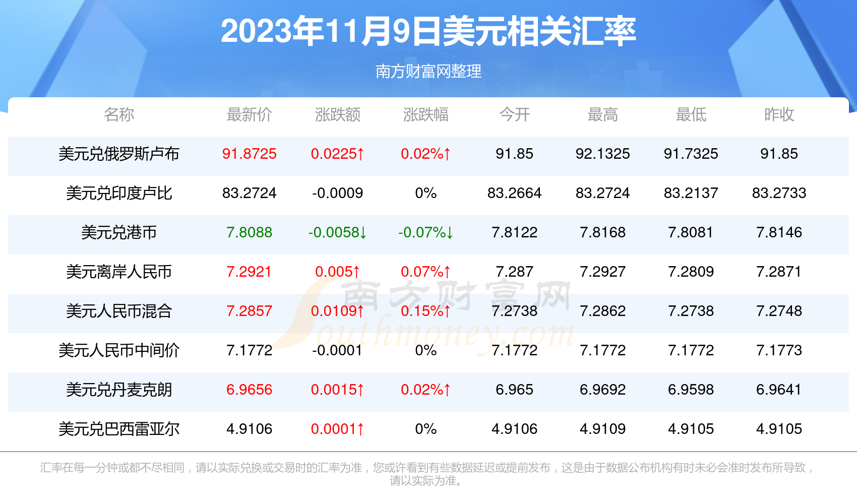The image size is (857, 504).
Task: Select the 最低 column header
Action: tap(691, 114)
